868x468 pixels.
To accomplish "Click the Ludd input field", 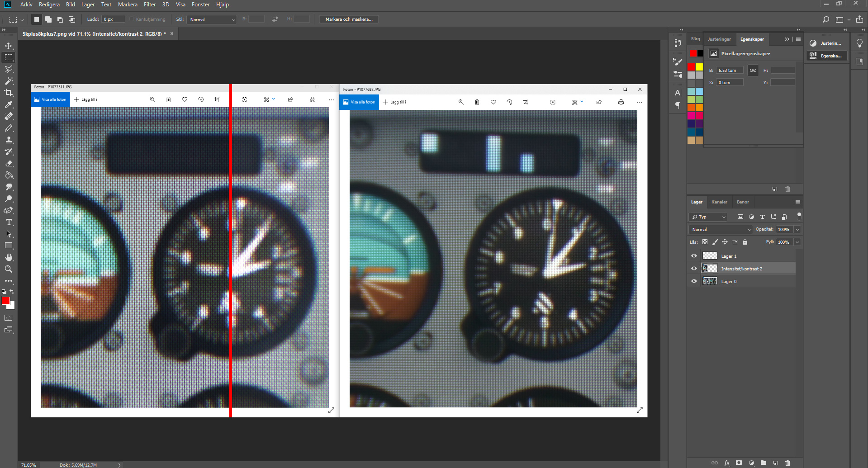I will coord(113,19).
